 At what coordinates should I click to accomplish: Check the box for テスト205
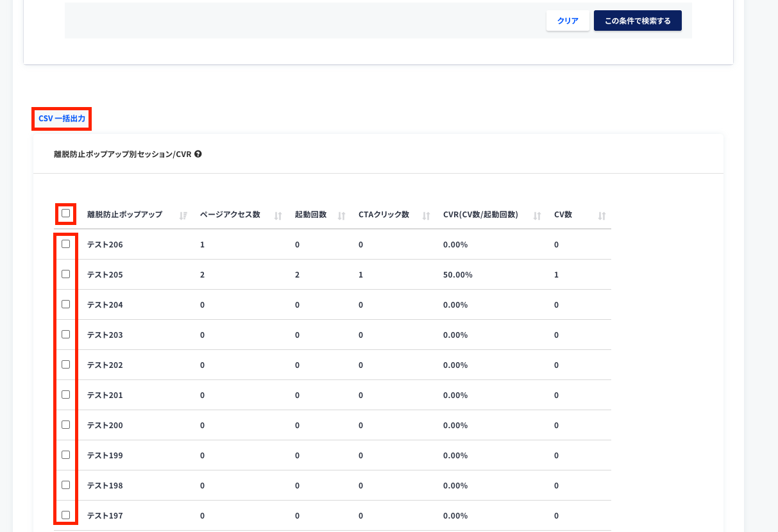point(65,274)
